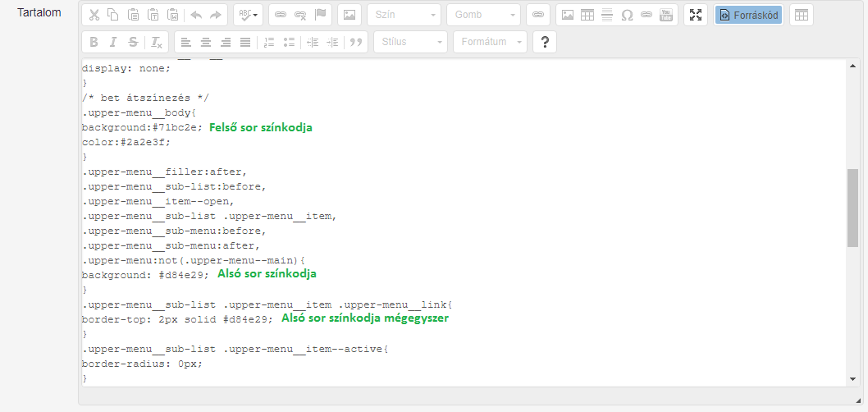Click the Anchor flag icon
The image size is (868, 412).
click(321, 15)
